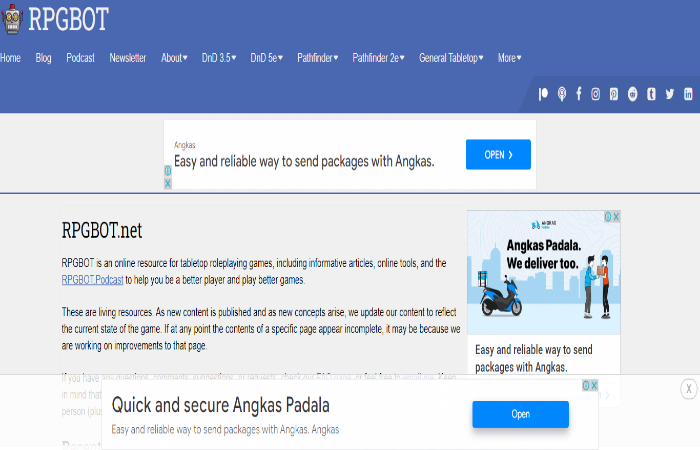Close the Angkas Padala sidebar ad

pyautogui.click(x=616, y=217)
